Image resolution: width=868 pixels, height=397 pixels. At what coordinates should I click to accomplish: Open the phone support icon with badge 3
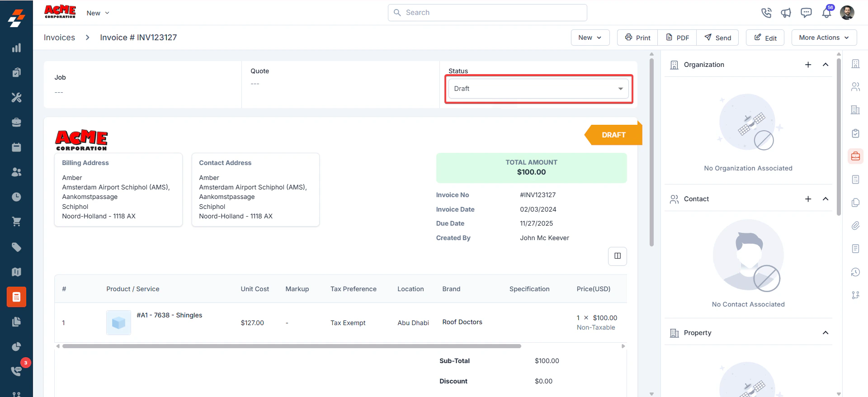16,371
